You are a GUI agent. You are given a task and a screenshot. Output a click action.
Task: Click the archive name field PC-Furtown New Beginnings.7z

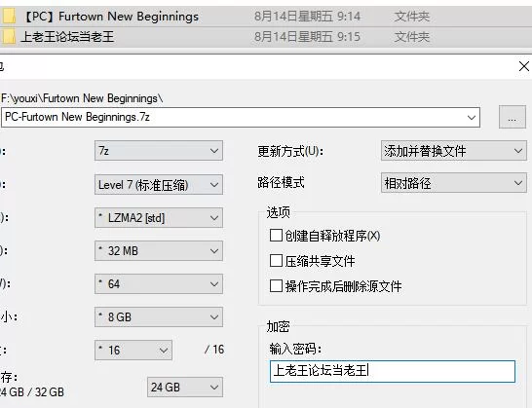[241, 118]
